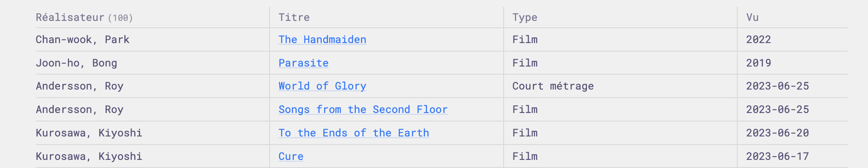
Task: Open The Handmaiden link
Action: [x=322, y=40]
